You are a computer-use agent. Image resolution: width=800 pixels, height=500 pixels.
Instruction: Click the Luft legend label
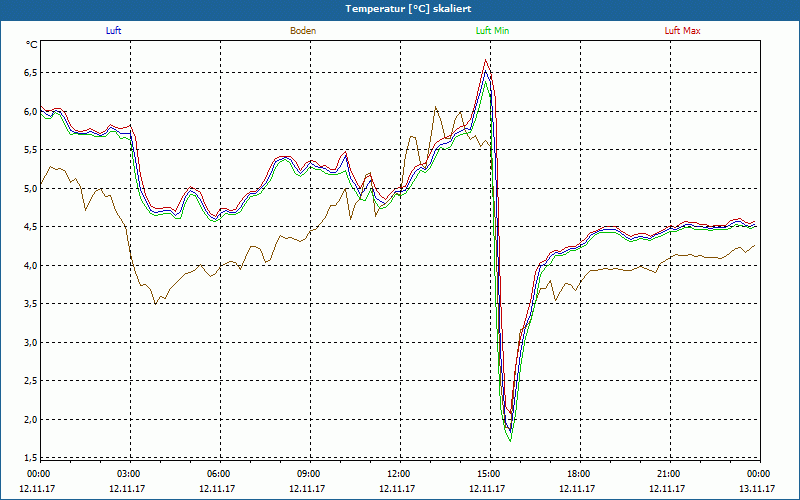click(113, 31)
